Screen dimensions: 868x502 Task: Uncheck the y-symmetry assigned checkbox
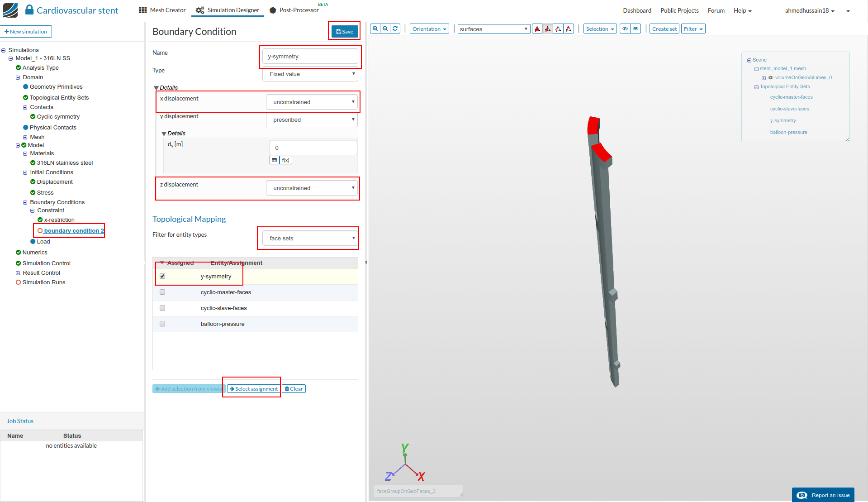pos(162,276)
